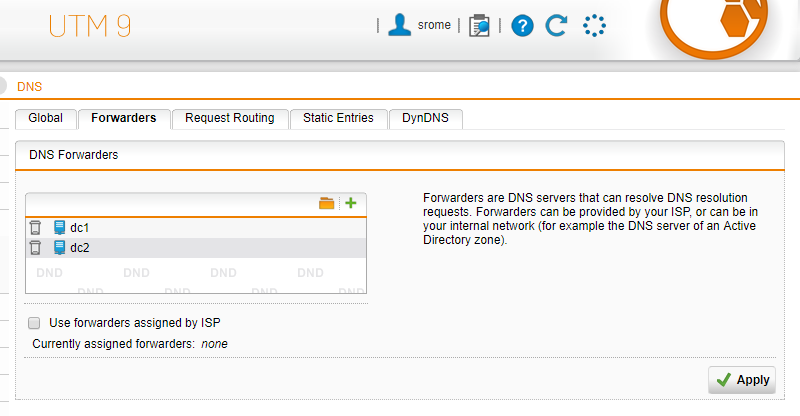
Task: Click the dotted circle activity icon
Action: click(x=594, y=26)
